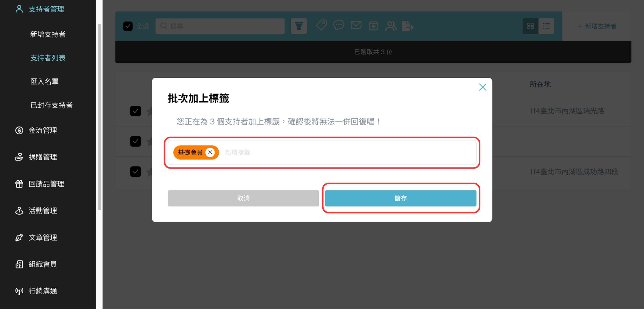Click the 支持者管理 person icon
644x314 pixels.
click(x=19, y=9)
